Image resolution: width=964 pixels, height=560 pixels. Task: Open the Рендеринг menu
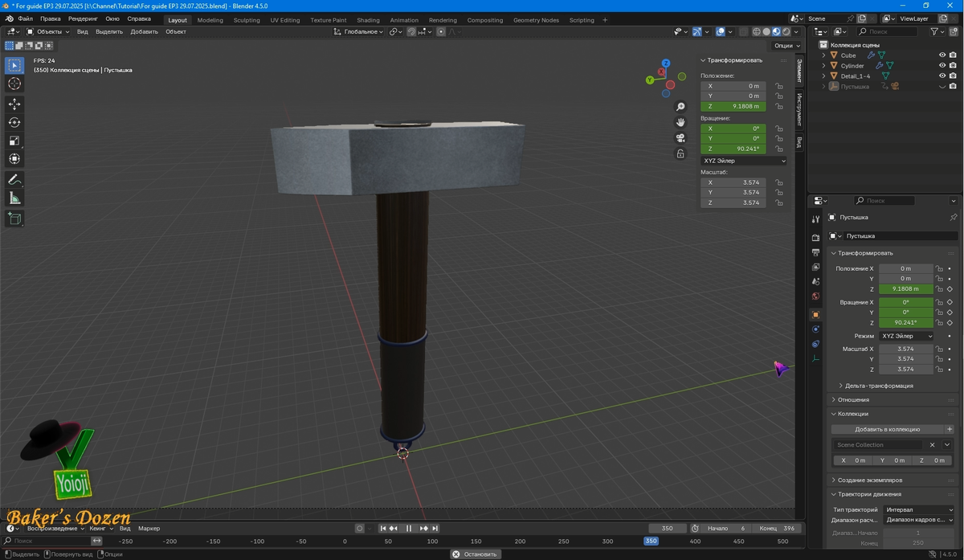[83, 18]
